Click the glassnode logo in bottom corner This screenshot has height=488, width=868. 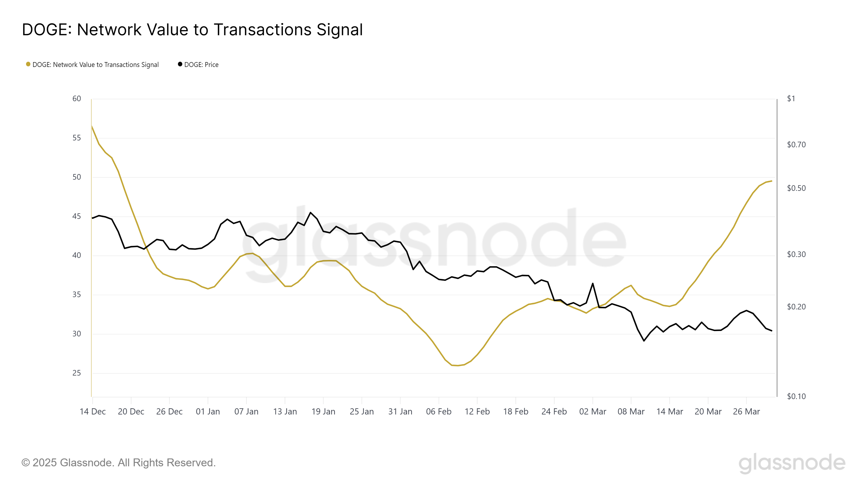[x=792, y=463]
